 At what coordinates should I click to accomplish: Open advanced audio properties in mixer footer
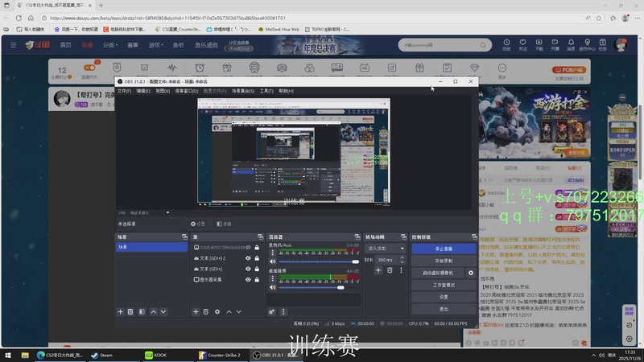(x=271, y=312)
